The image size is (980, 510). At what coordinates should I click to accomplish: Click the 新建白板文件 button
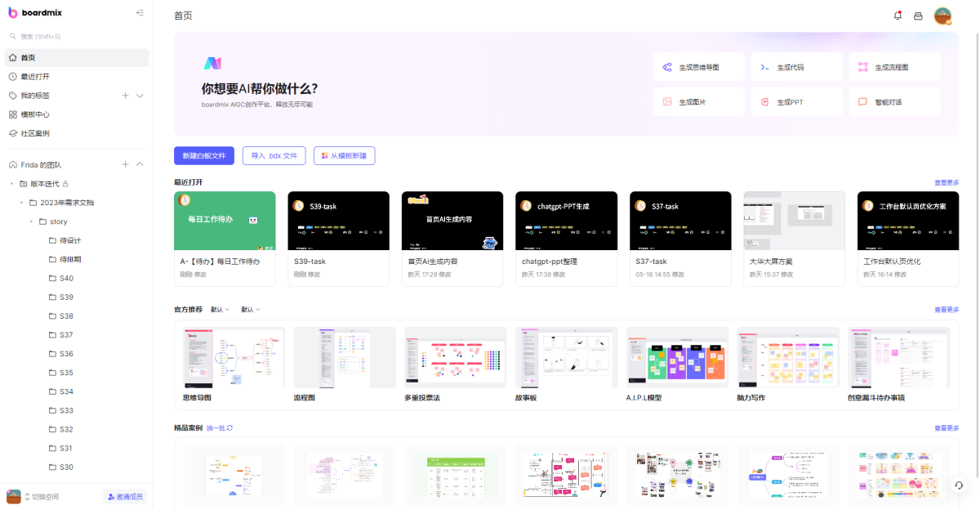click(x=203, y=155)
